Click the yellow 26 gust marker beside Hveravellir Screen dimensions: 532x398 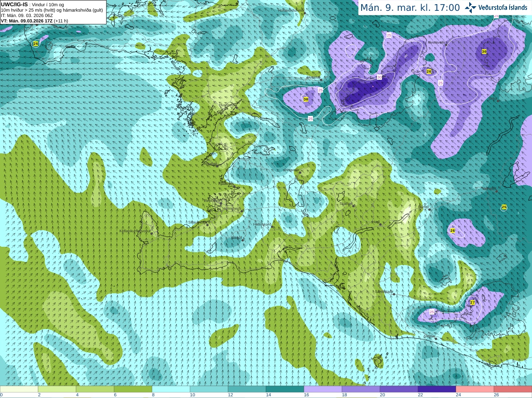[429, 71]
